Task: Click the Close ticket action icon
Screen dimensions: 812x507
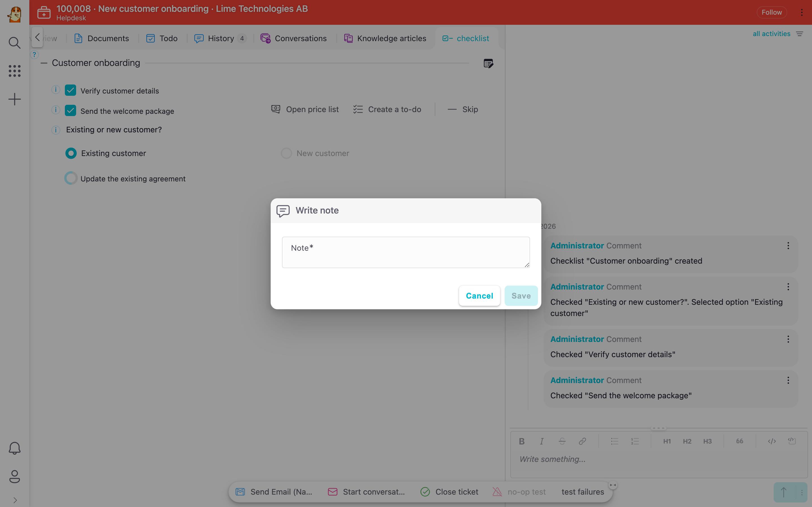Action: click(425, 492)
